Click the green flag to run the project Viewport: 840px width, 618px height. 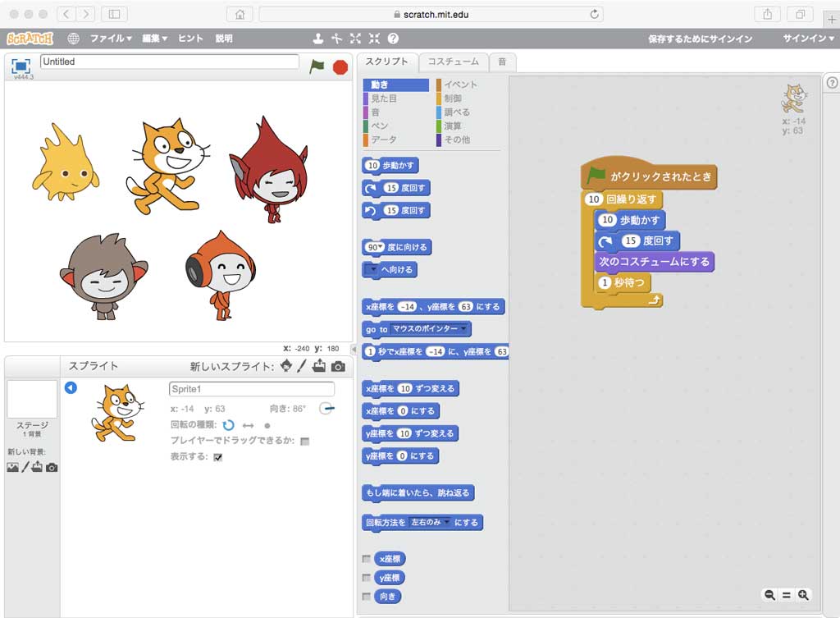(x=317, y=66)
